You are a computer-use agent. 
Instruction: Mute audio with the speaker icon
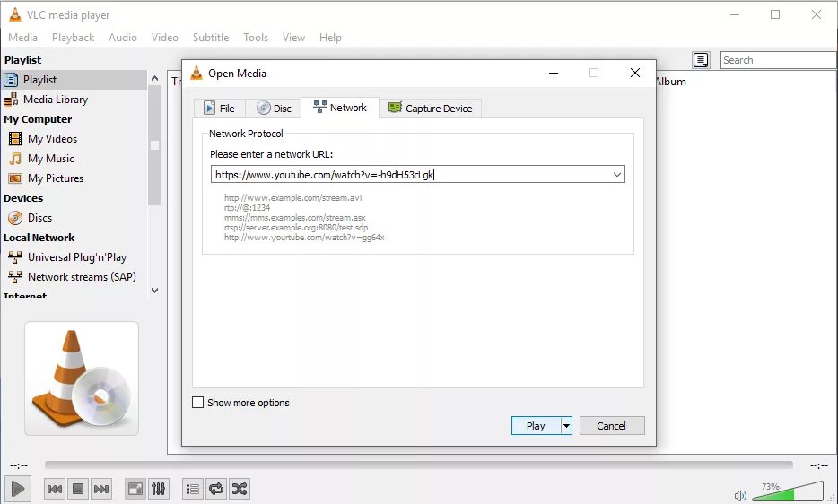tap(740, 495)
